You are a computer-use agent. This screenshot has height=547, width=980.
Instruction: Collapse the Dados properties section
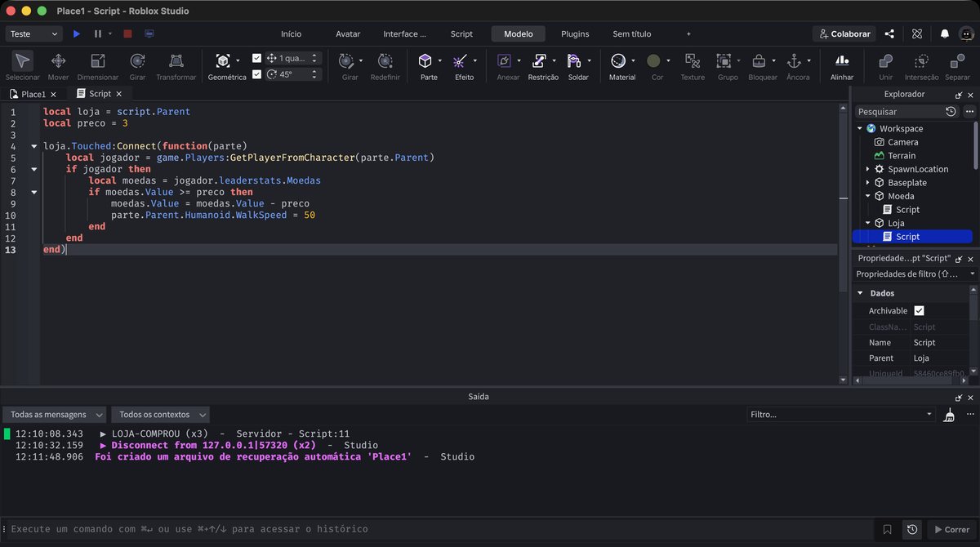[x=860, y=294]
